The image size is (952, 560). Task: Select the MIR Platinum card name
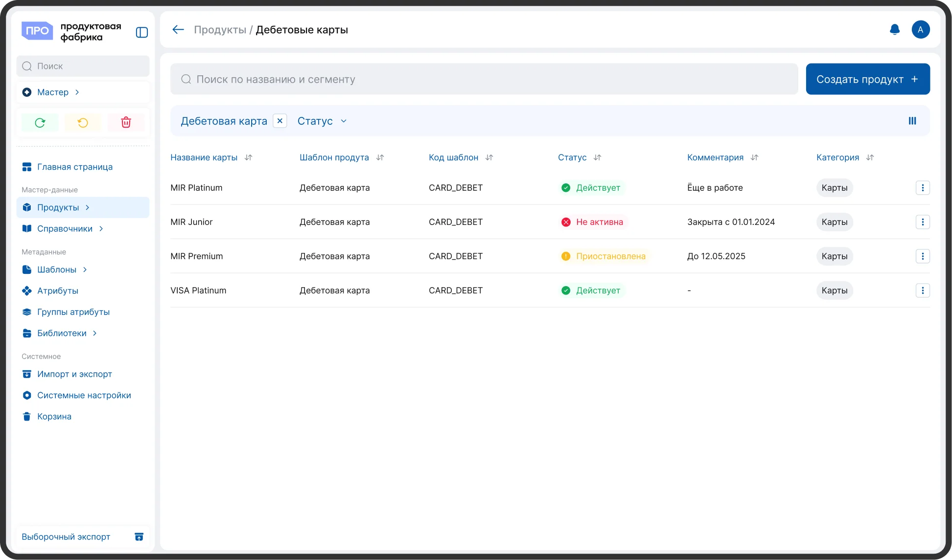pos(196,188)
